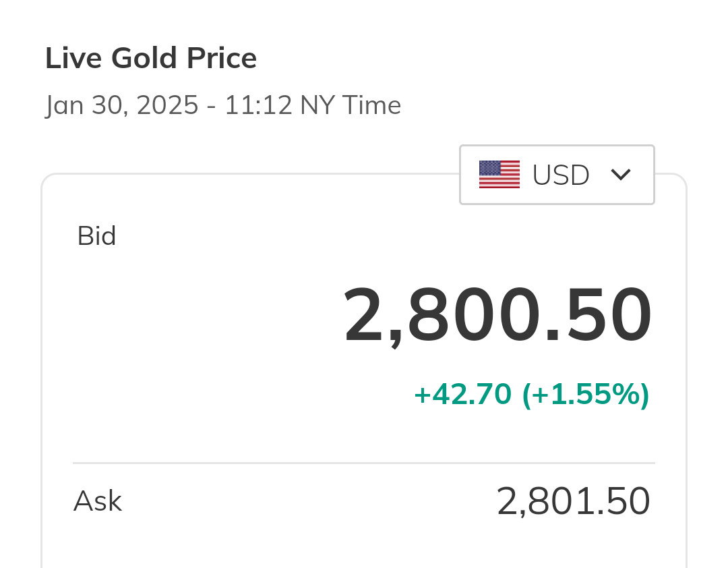This screenshot has width=728, height=568.
Task: Open the USD currency selector box
Action: tap(557, 175)
